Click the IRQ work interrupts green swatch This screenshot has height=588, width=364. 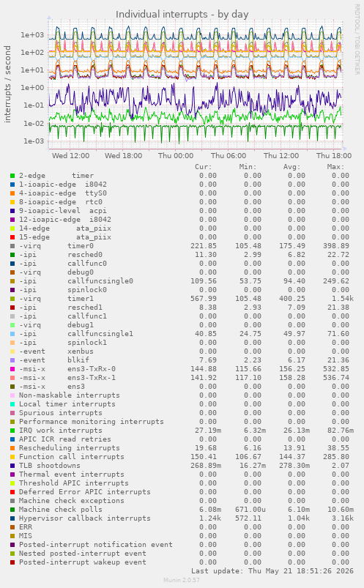coord(12,431)
